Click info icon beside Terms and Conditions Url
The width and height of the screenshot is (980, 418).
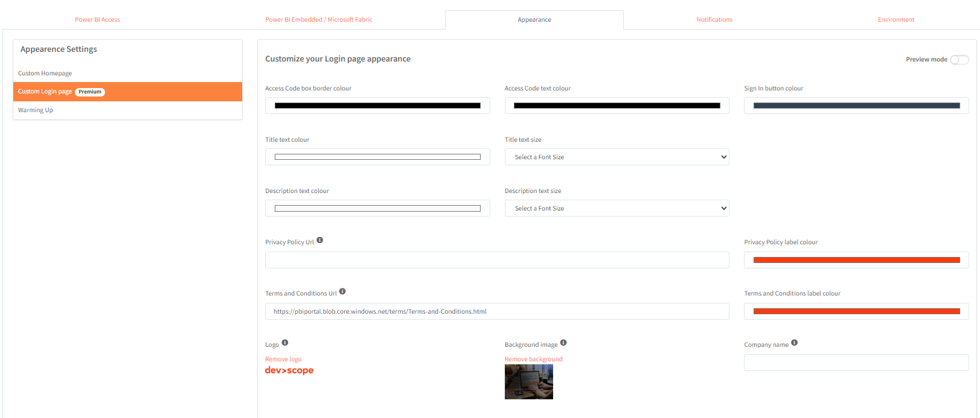(x=342, y=291)
